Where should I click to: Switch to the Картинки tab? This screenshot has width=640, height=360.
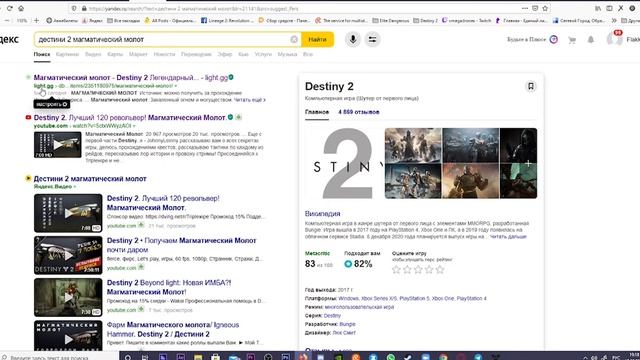coord(67,54)
